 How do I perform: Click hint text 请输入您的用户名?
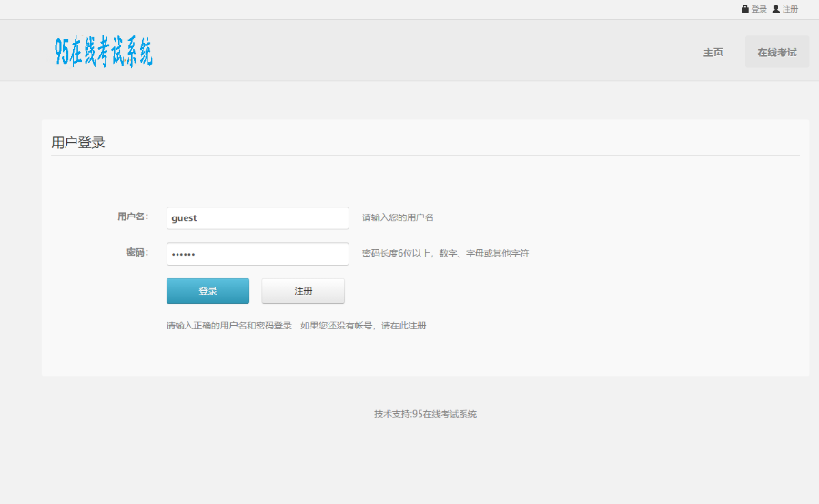click(398, 217)
